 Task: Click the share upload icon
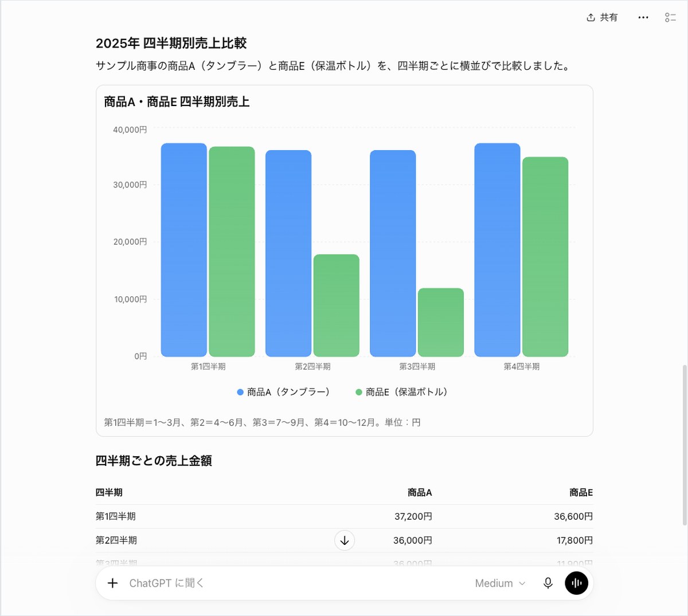(591, 18)
